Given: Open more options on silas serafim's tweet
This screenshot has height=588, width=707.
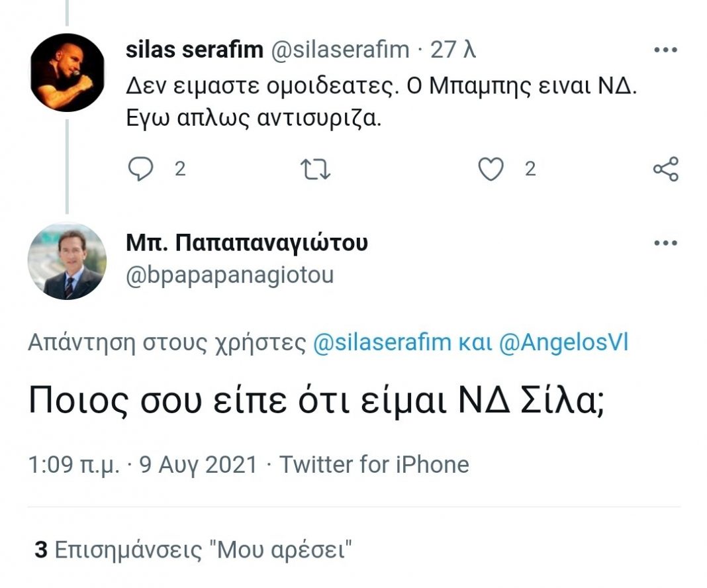Looking at the screenshot, I should tap(665, 50).
